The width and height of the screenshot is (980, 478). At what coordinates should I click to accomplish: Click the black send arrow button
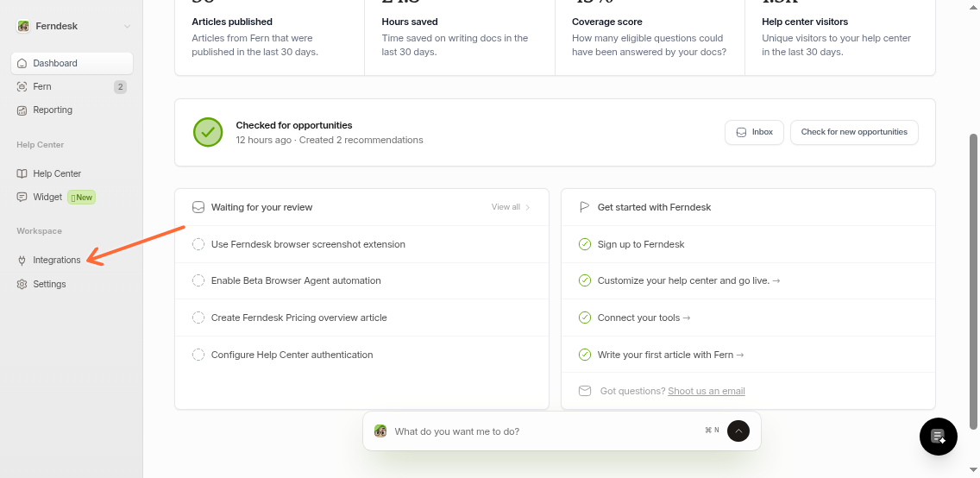point(738,431)
